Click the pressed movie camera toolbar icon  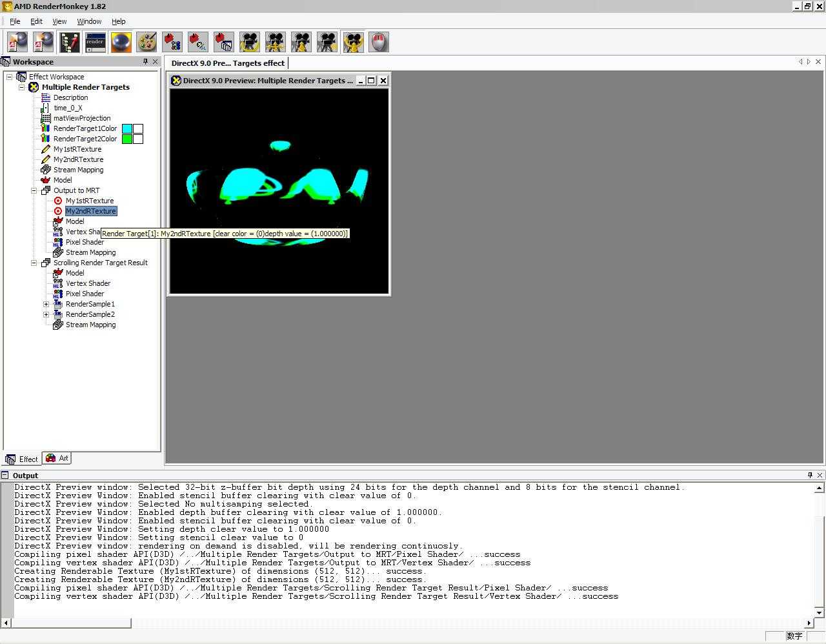[353, 43]
